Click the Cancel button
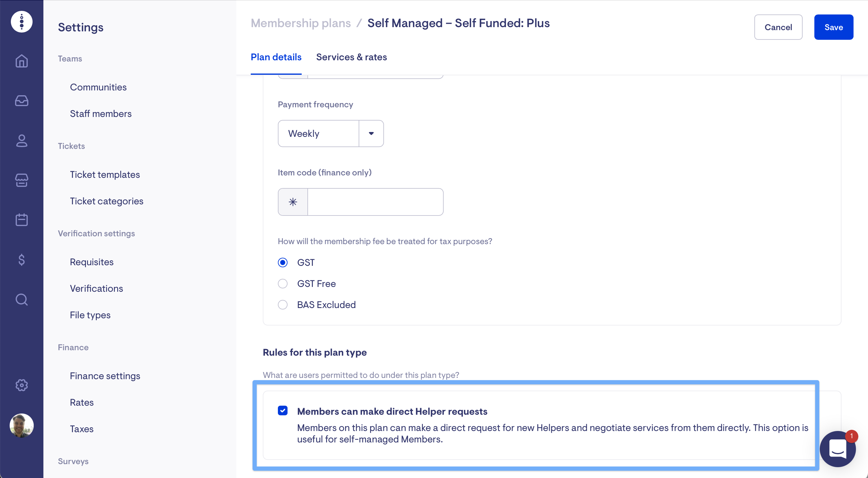This screenshot has width=868, height=478. click(x=778, y=27)
